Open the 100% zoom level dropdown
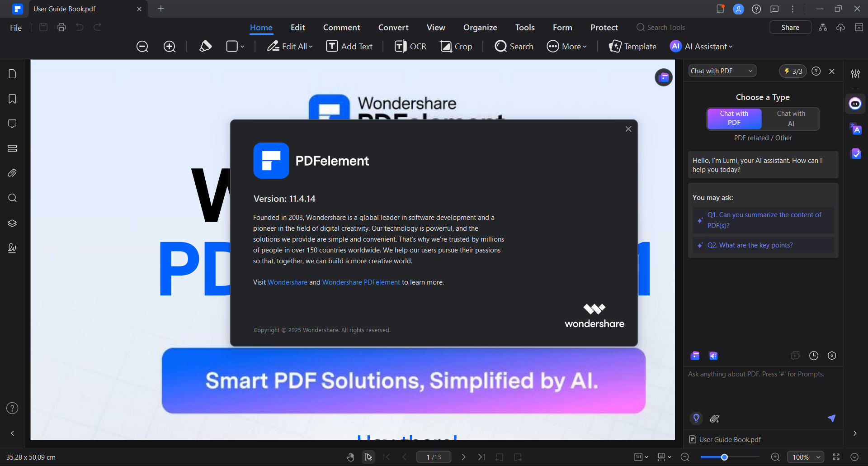This screenshot has height=466, width=868. (x=806, y=457)
